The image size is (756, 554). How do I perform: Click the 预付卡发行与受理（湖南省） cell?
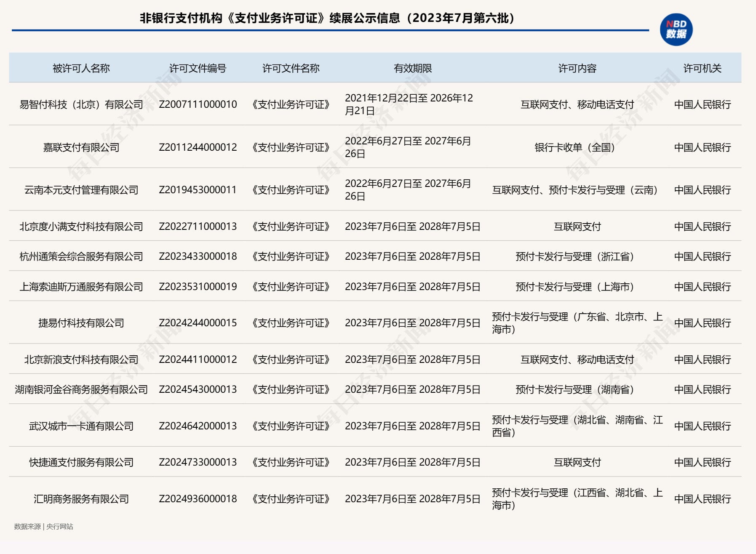point(574,389)
